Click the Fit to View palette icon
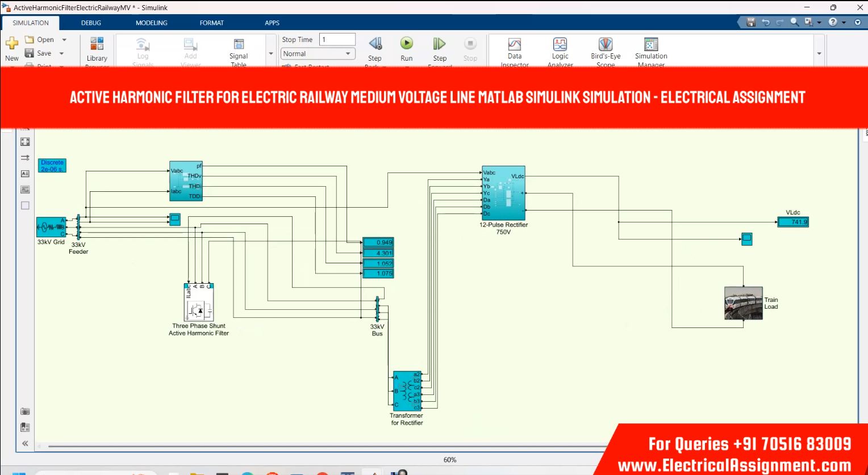 tap(25, 142)
